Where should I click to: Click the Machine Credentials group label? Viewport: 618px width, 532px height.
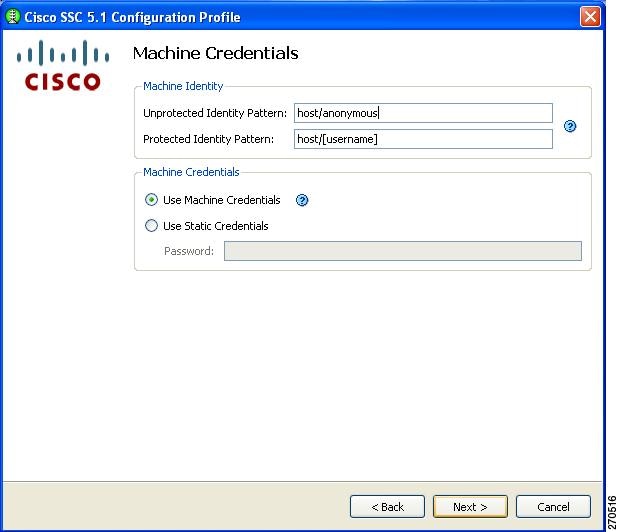tap(191, 172)
